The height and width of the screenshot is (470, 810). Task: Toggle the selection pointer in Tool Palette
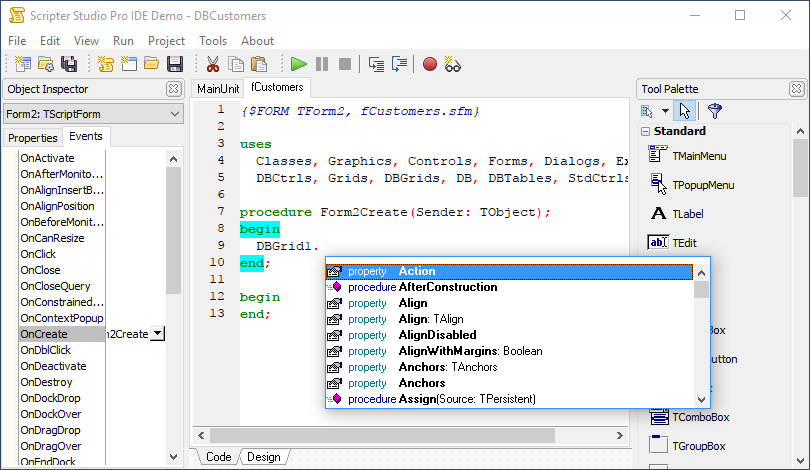(684, 111)
